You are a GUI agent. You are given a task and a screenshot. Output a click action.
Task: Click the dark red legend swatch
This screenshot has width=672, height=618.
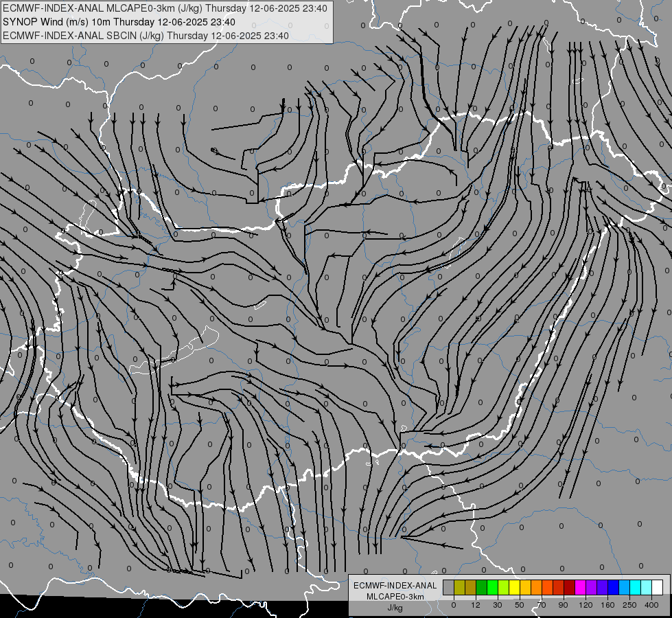(x=569, y=588)
